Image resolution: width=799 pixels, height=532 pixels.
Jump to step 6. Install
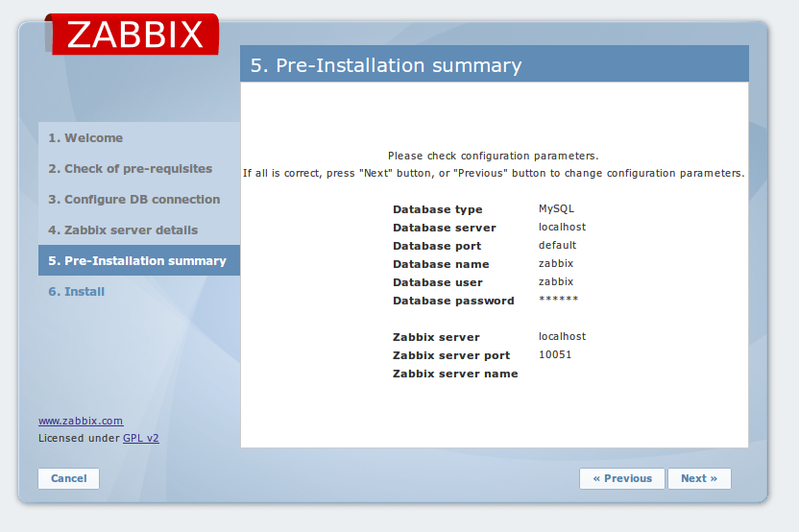pyautogui.click(x=77, y=292)
